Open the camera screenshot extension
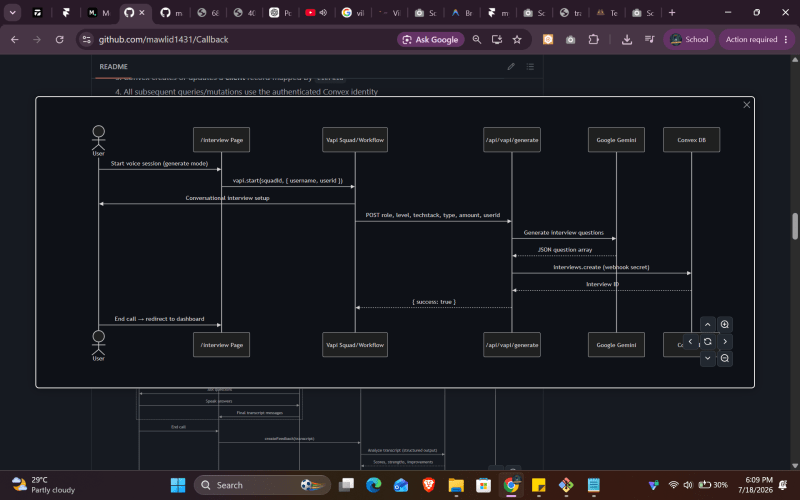This screenshot has width=800, height=500. [570, 39]
